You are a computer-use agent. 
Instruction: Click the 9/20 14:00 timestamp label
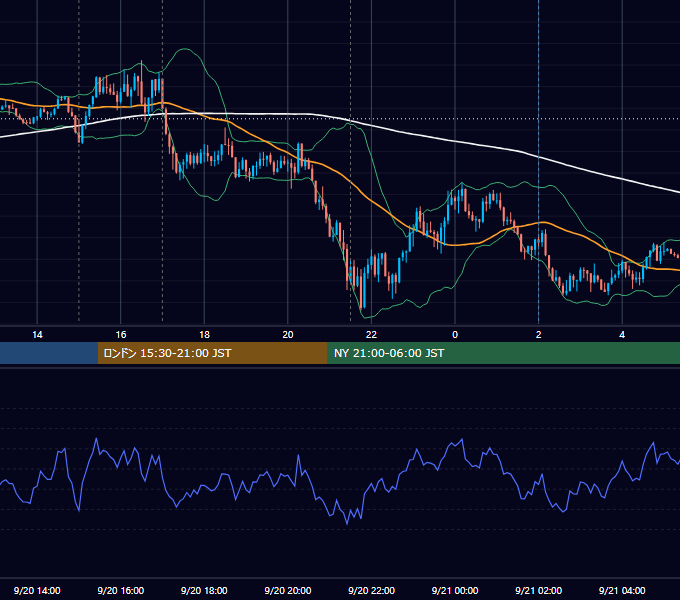click(37, 590)
